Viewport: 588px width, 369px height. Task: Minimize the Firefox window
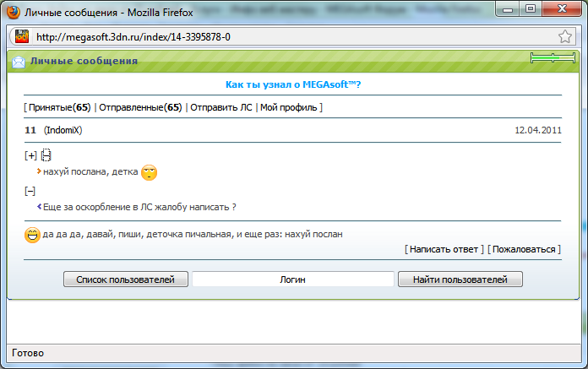[x=508, y=9]
